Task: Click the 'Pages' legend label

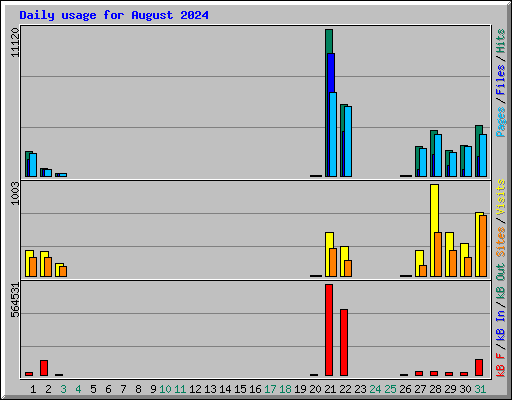Action: tap(500, 122)
